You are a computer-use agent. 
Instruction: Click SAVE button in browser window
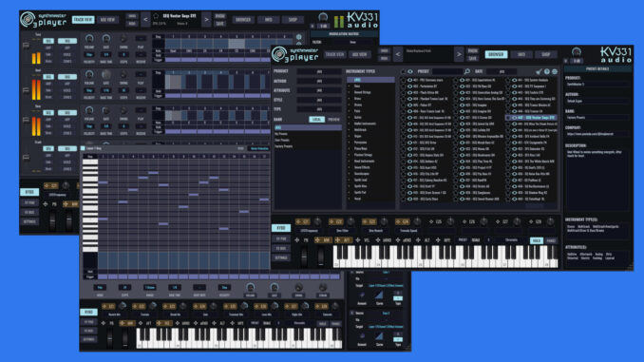[x=473, y=58]
